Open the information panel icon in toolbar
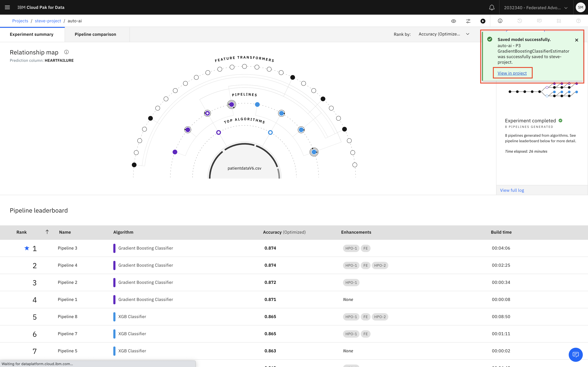The height and width of the screenshot is (367, 588). [500, 21]
